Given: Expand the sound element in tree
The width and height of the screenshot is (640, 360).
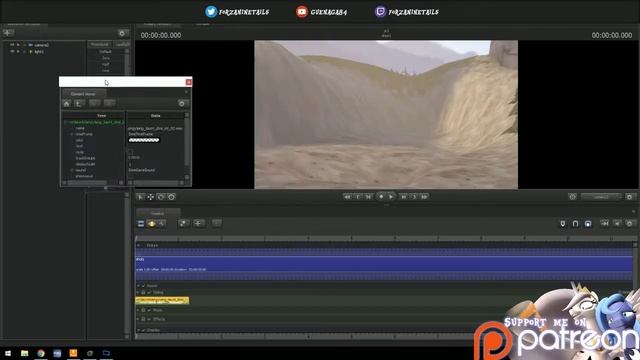Looking at the screenshot, I should click(x=72, y=170).
